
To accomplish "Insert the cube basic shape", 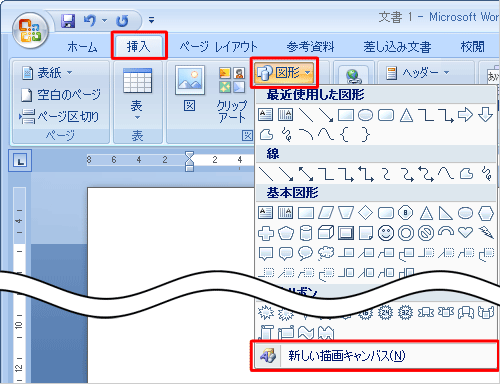I will [326, 233].
